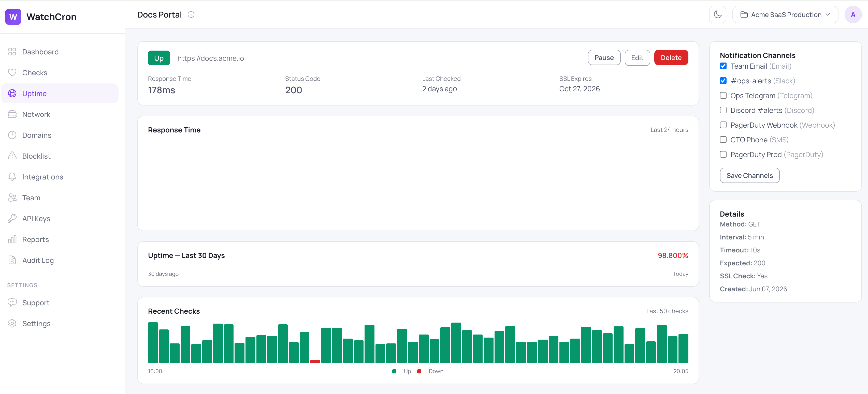Image resolution: width=868 pixels, height=394 pixels.
Task: Save the notification channels
Action: tap(749, 175)
